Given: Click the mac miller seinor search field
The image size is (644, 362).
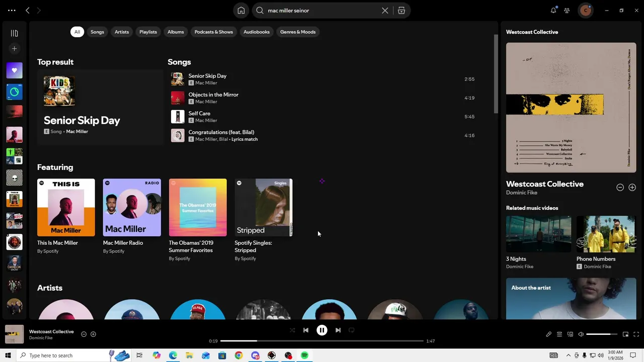Looking at the screenshot, I should click(322, 11).
